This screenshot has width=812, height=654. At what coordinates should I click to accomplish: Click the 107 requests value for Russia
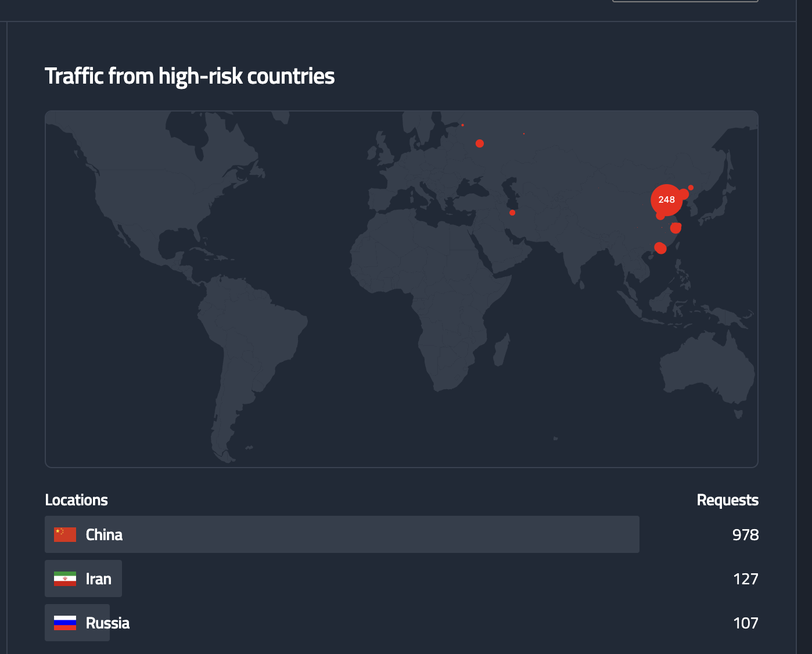click(745, 623)
